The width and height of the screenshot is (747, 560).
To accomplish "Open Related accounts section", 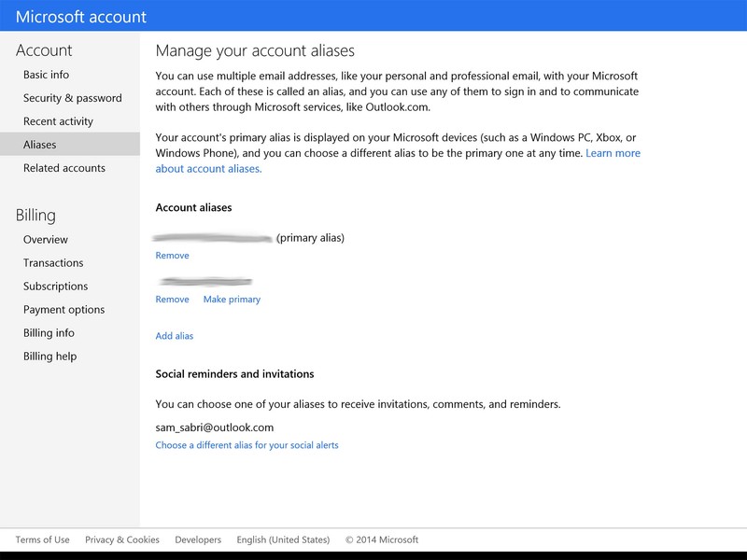I will (x=64, y=168).
